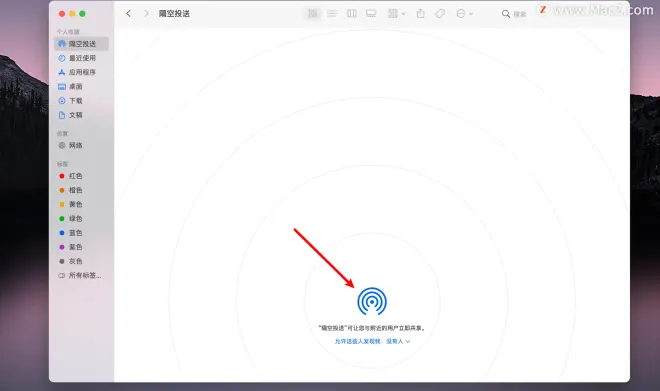Open 应用程序 in the sidebar
Screen dimensions: 660x391
(x=81, y=72)
